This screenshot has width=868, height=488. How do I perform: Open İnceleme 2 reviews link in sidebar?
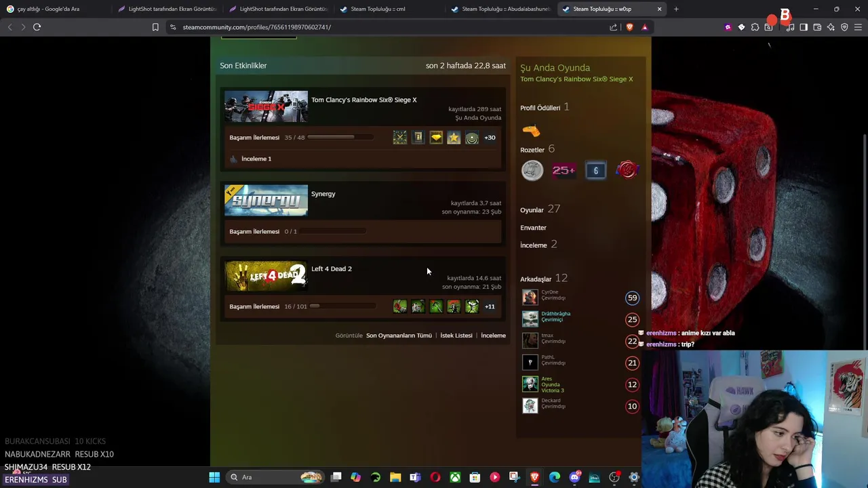click(x=538, y=245)
